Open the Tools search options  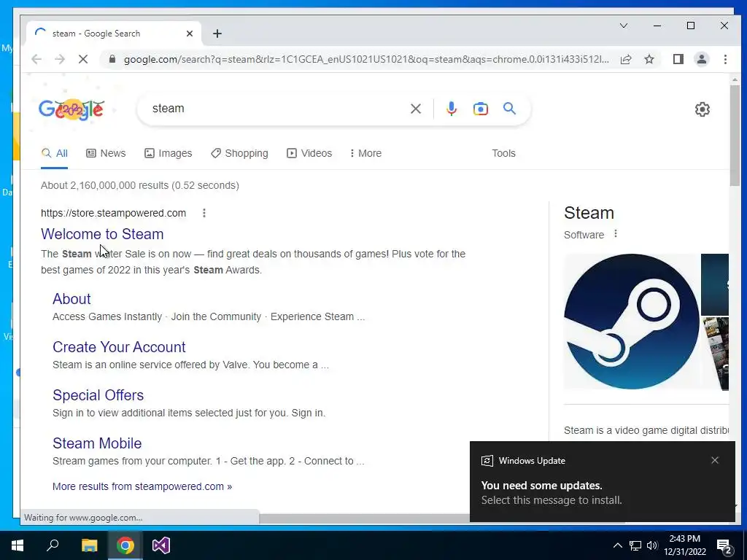[503, 153]
